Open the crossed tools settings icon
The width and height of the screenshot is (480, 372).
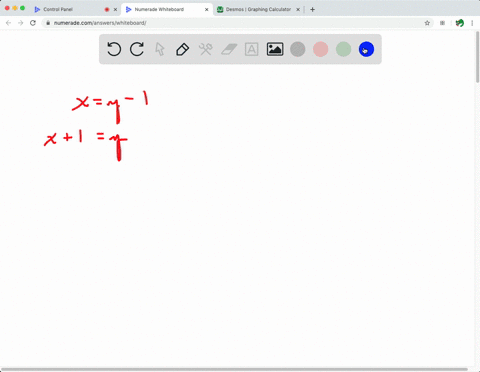tap(205, 49)
